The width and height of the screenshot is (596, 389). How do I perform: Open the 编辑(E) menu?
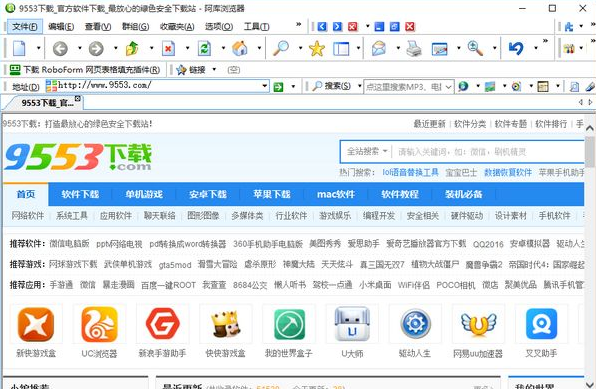pyautogui.click(x=61, y=27)
